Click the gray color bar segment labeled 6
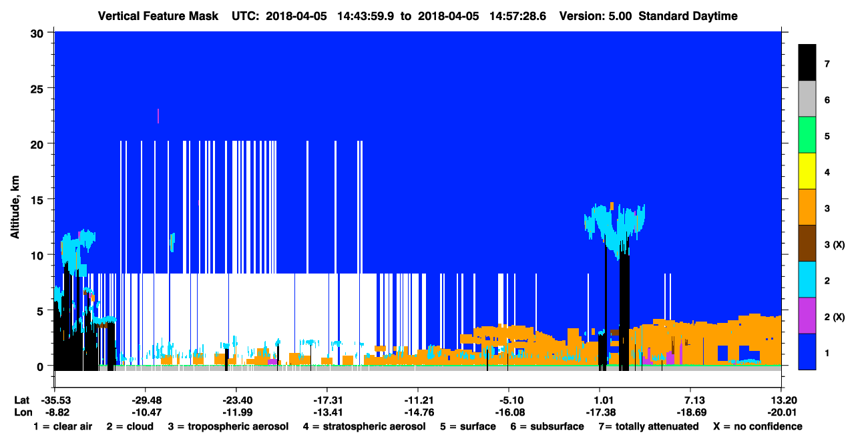868x445 pixels. pyautogui.click(x=807, y=99)
